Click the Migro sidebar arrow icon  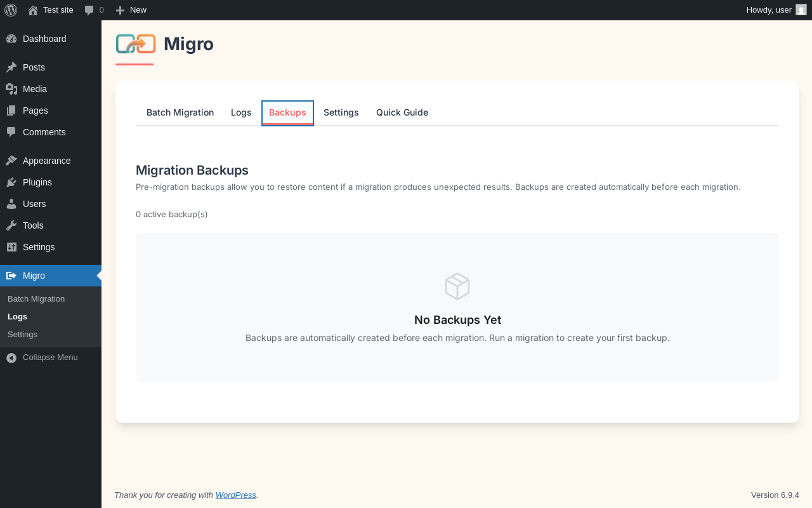[11, 276]
